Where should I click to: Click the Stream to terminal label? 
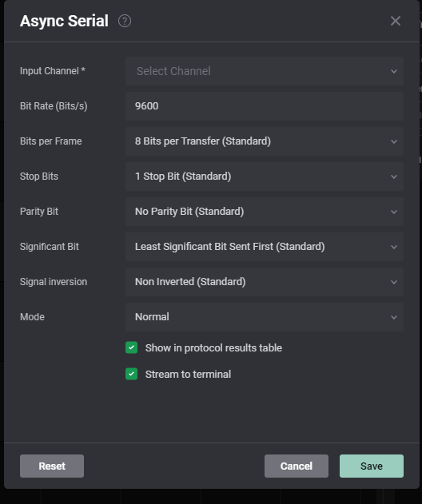point(188,374)
